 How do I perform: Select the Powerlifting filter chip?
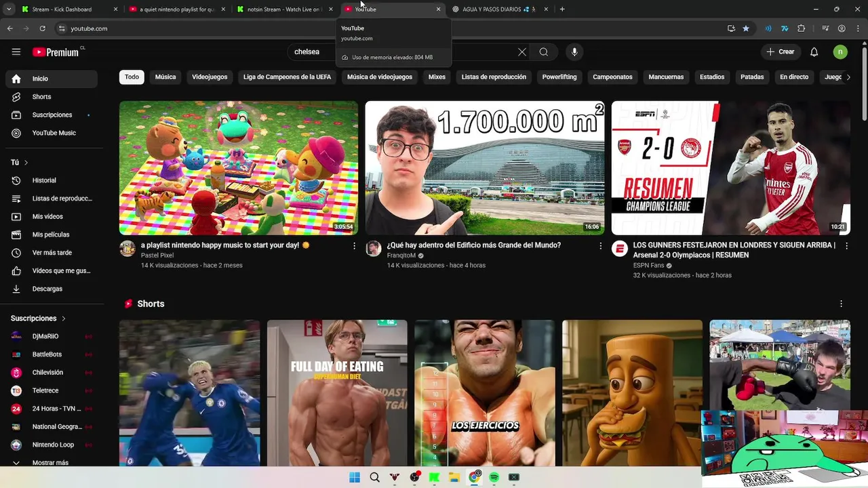[559, 77]
